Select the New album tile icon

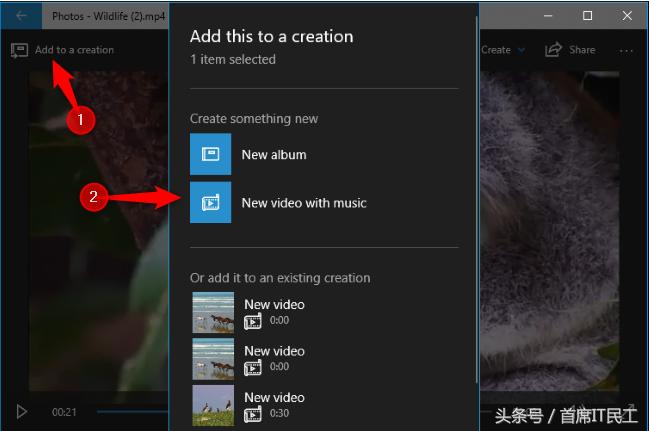(210, 154)
